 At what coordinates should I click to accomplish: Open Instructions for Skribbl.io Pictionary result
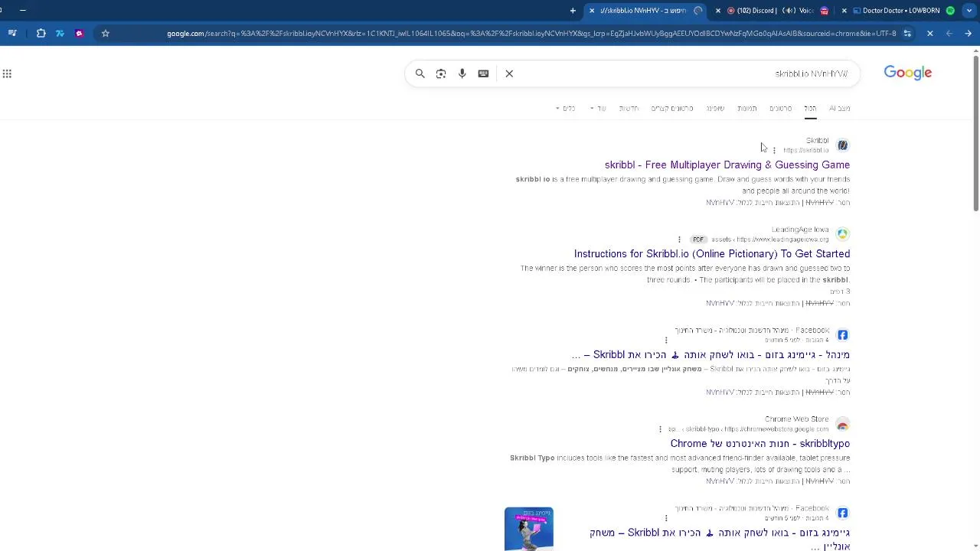click(712, 253)
